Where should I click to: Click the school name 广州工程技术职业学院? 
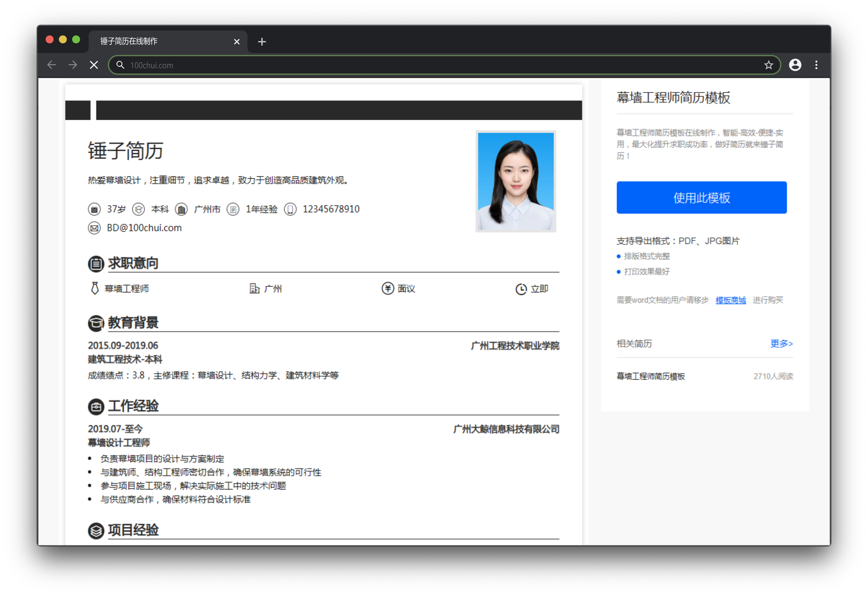(515, 346)
